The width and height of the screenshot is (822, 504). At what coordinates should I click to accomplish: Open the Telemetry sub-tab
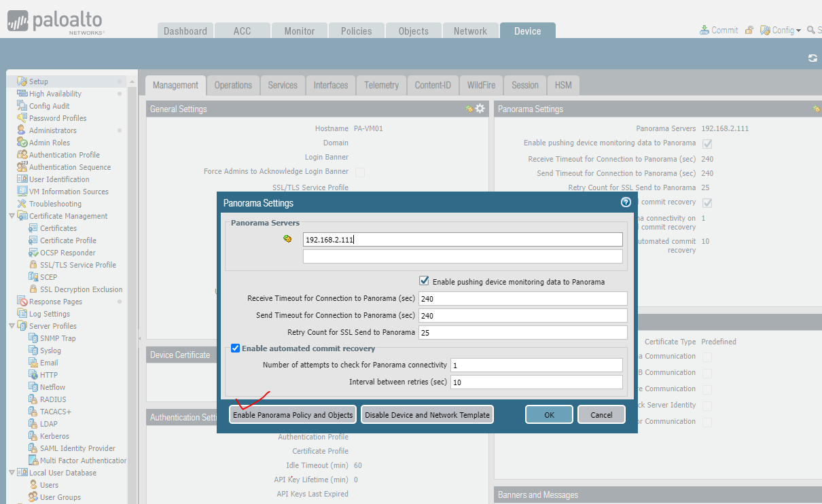click(381, 86)
